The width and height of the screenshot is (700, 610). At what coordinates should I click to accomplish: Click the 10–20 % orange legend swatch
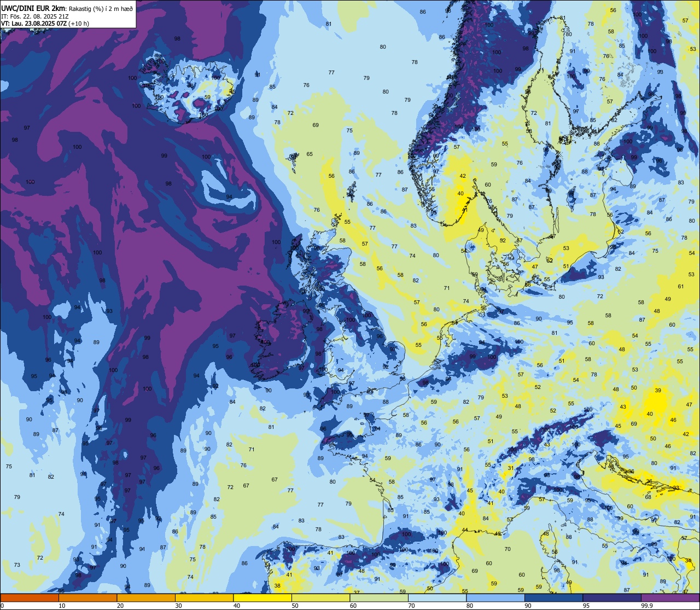[87, 597]
